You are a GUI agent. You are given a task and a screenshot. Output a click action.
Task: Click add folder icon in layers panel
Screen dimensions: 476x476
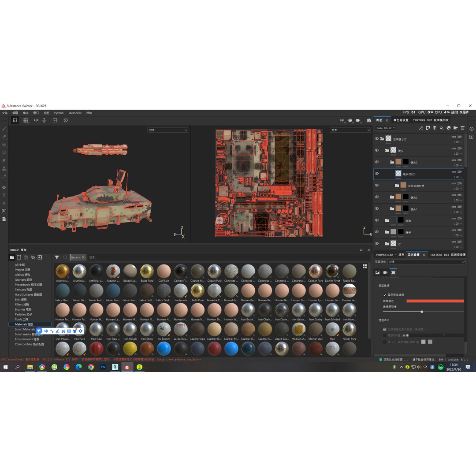[456, 128]
